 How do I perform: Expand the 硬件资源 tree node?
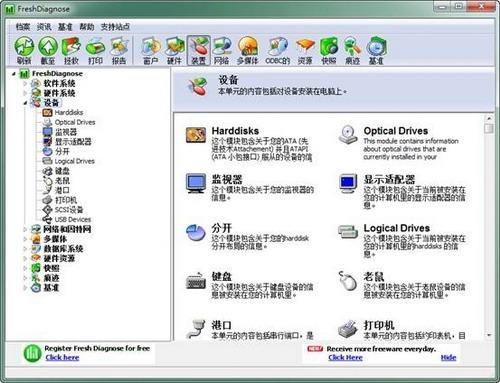(25, 258)
